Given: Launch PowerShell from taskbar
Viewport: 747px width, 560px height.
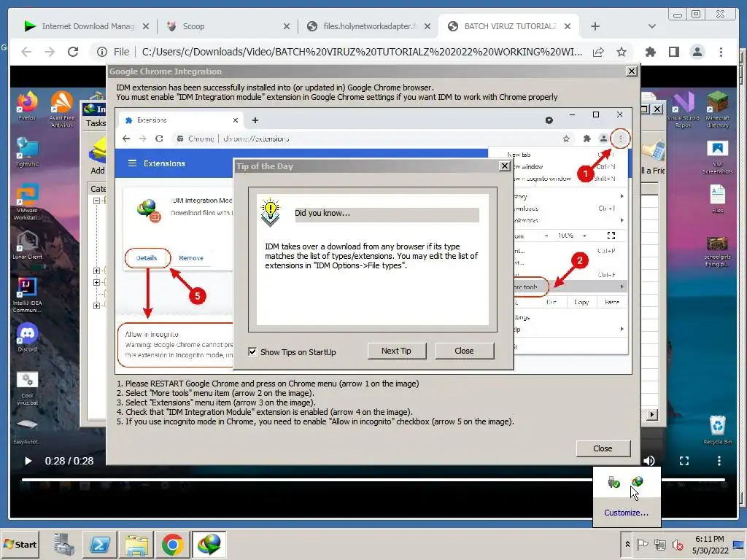Looking at the screenshot, I should click(x=100, y=544).
